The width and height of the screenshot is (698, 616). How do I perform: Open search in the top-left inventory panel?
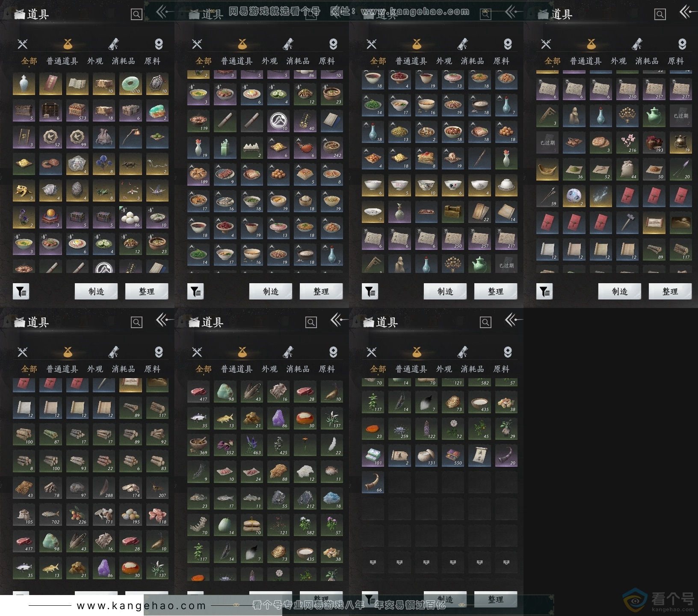(x=136, y=15)
